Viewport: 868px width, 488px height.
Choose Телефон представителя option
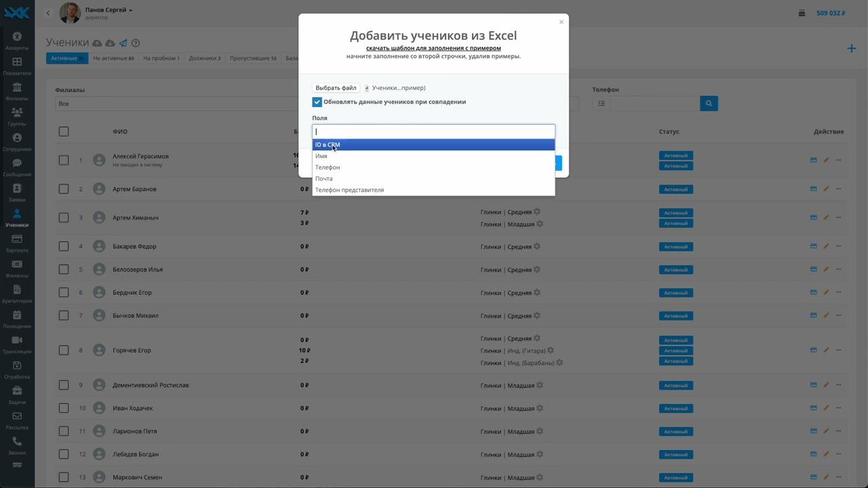(x=433, y=190)
